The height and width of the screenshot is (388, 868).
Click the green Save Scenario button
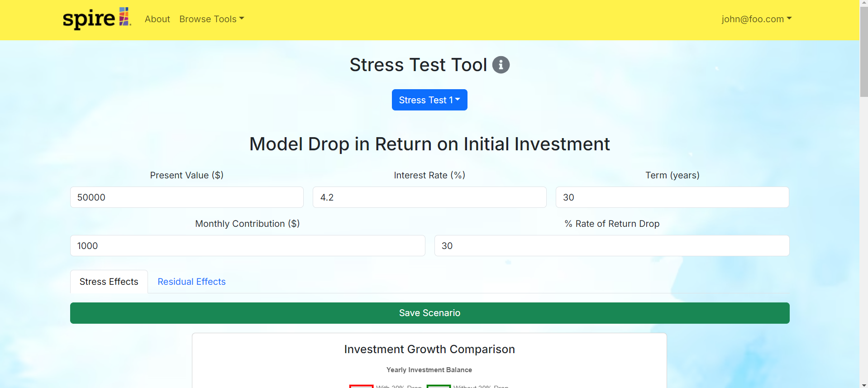(430, 313)
